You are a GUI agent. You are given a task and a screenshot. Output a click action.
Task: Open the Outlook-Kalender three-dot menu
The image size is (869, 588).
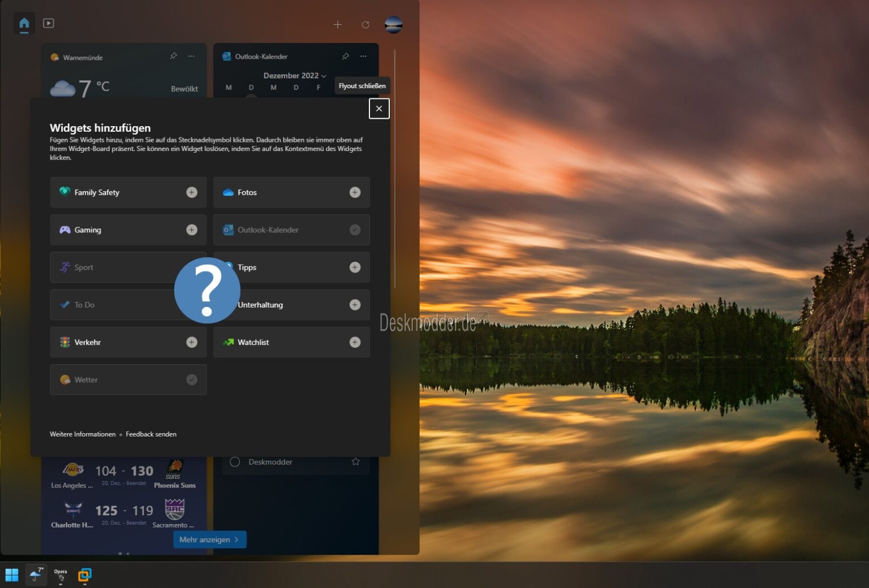point(363,56)
